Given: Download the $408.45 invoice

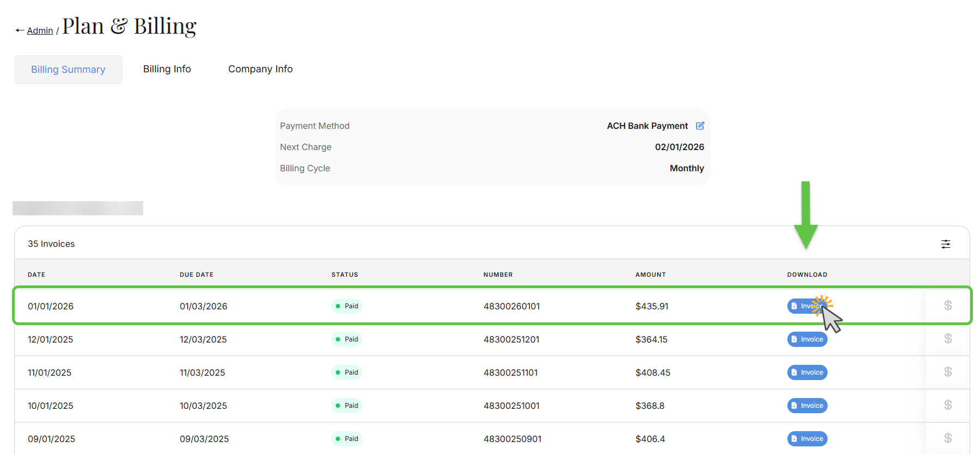Looking at the screenshot, I should pyautogui.click(x=807, y=372).
